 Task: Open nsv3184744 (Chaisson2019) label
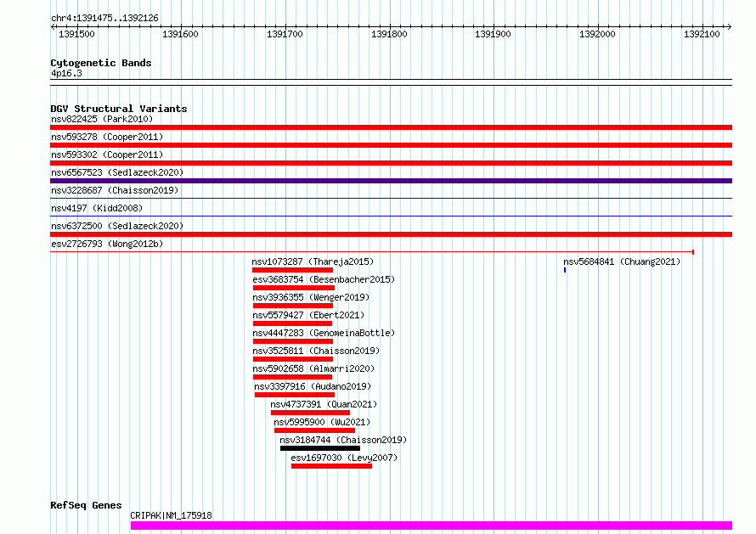coord(343,440)
